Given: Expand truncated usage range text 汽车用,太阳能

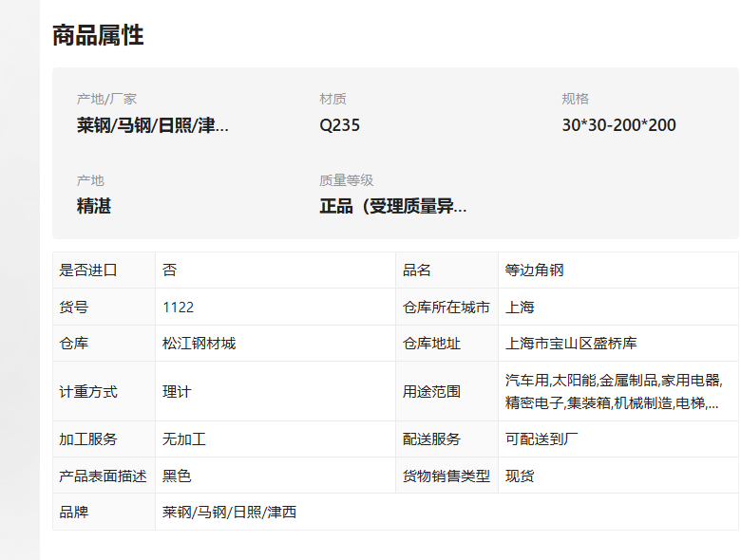Looking at the screenshot, I should click(x=614, y=391).
